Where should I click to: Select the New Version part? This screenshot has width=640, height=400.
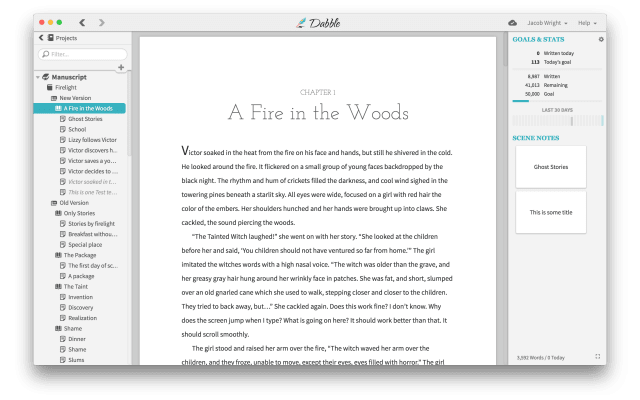pos(75,98)
